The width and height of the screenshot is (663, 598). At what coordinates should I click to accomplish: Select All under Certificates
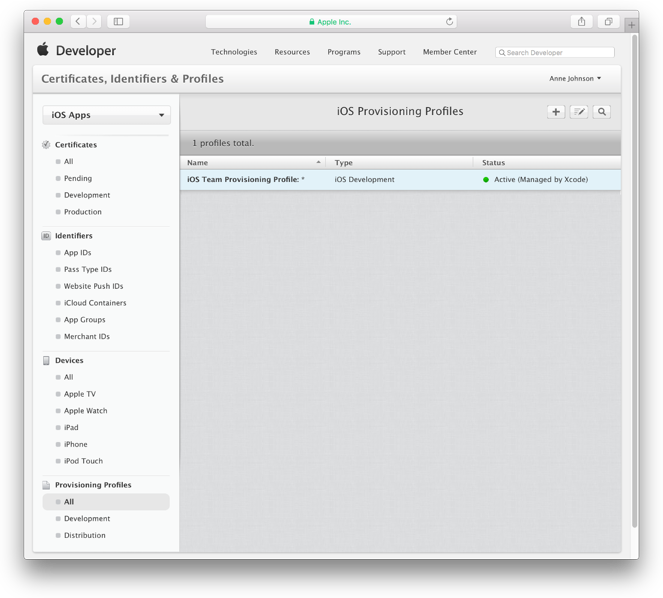[68, 162]
